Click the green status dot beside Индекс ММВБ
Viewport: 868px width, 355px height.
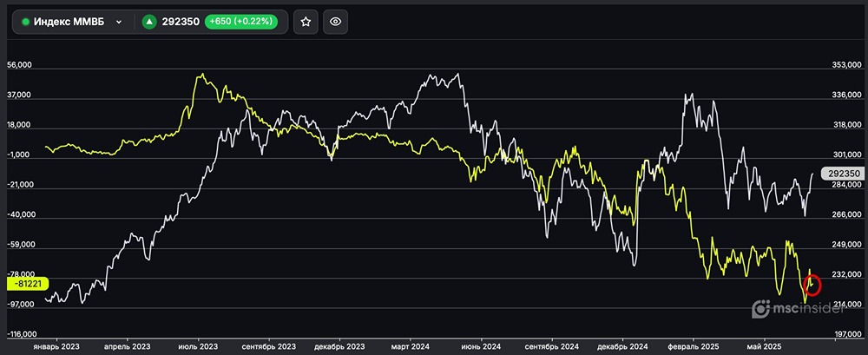click(x=25, y=23)
